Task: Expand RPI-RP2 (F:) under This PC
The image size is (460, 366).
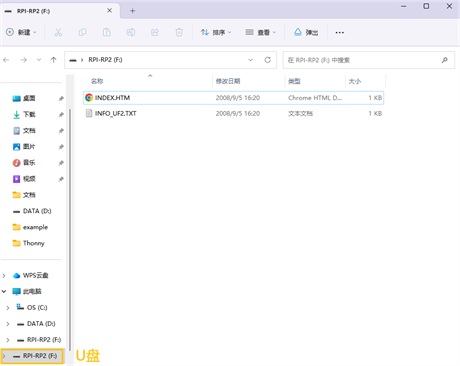Action: click(8, 340)
